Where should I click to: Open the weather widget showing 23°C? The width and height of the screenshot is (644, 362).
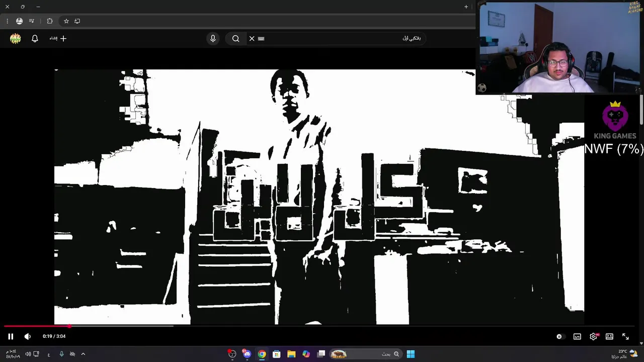point(624,354)
